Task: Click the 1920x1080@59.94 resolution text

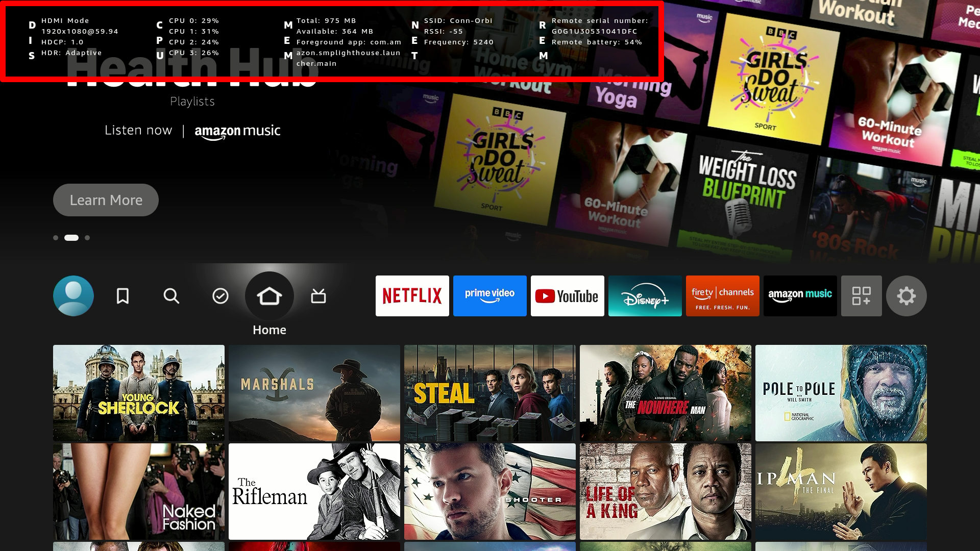Action: 80,32
